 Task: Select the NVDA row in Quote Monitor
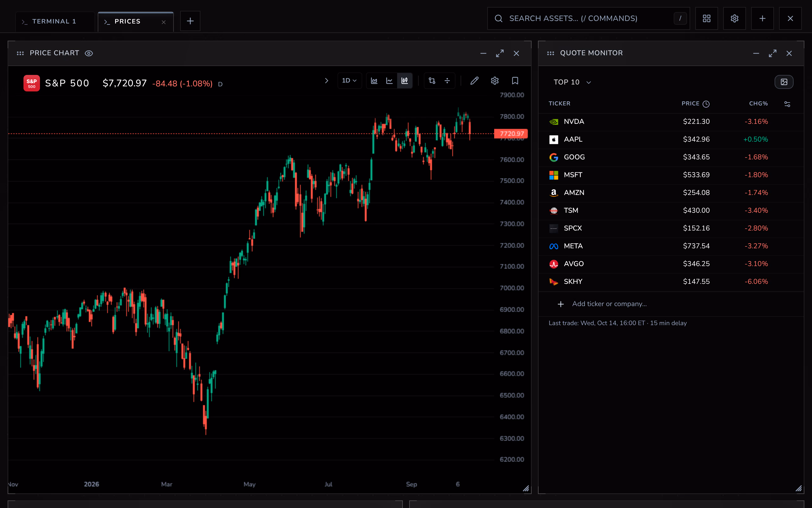671,122
